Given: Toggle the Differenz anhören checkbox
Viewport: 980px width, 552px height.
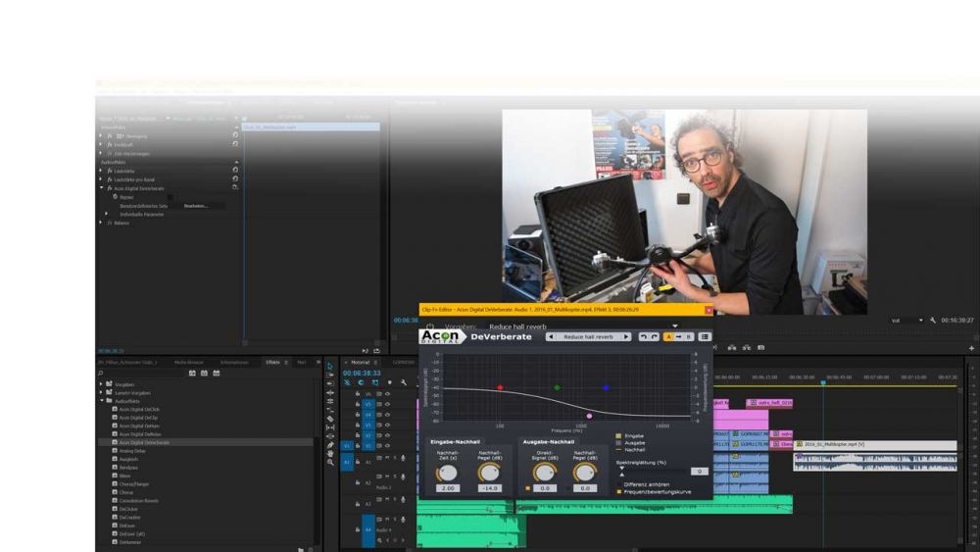Looking at the screenshot, I should 620,483.
